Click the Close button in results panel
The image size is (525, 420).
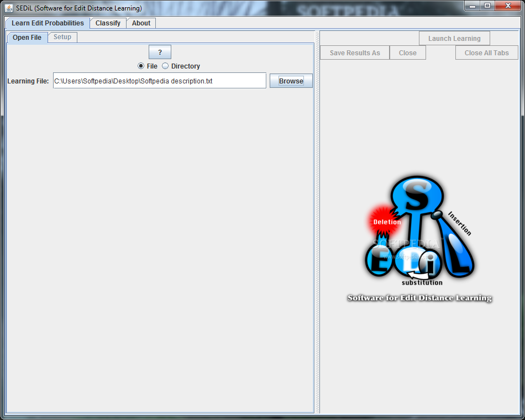[407, 53]
